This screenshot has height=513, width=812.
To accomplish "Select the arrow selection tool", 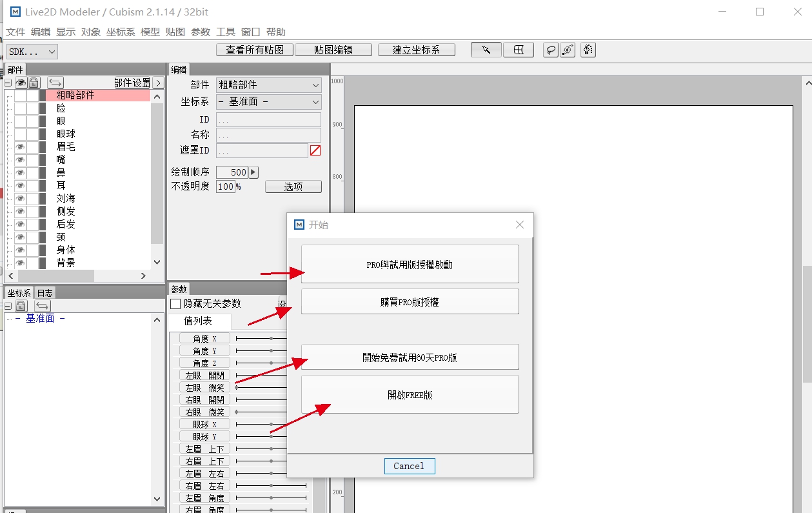I will tap(486, 50).
